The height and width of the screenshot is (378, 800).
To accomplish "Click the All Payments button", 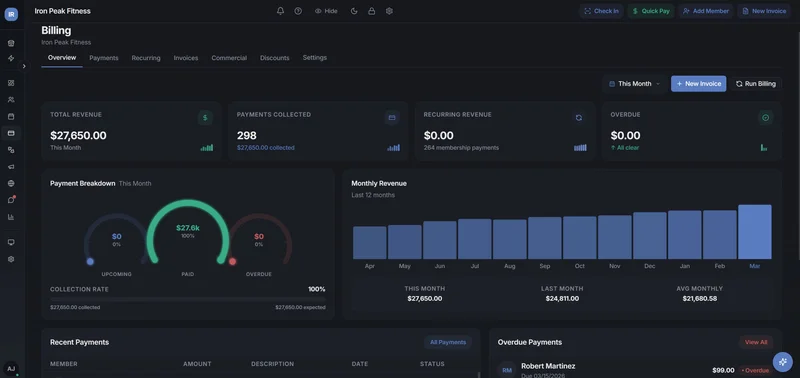I will point(448,342).
